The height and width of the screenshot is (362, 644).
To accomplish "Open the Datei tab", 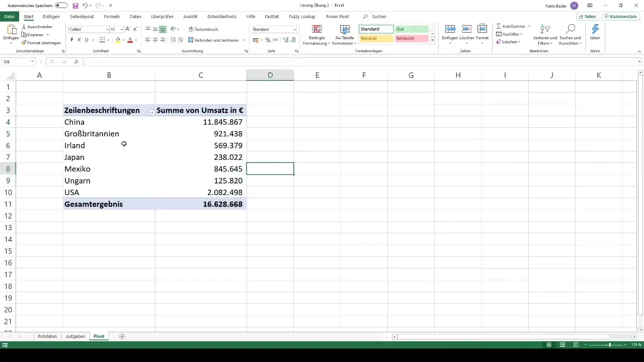I will click(9, 17).
